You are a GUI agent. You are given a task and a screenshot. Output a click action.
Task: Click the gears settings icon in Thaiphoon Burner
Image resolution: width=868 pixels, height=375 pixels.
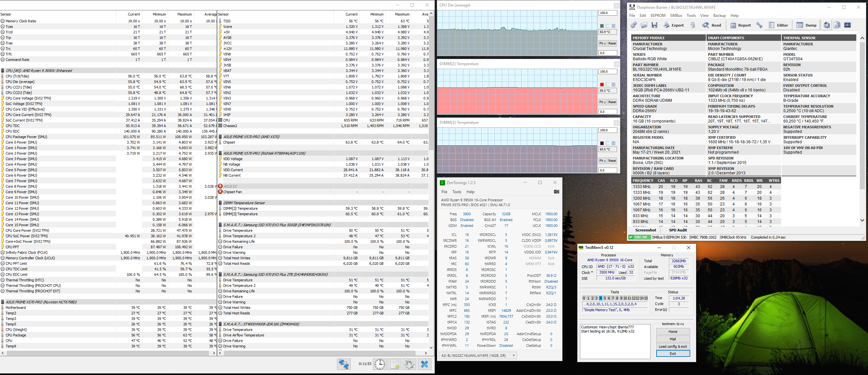(633, 25)
